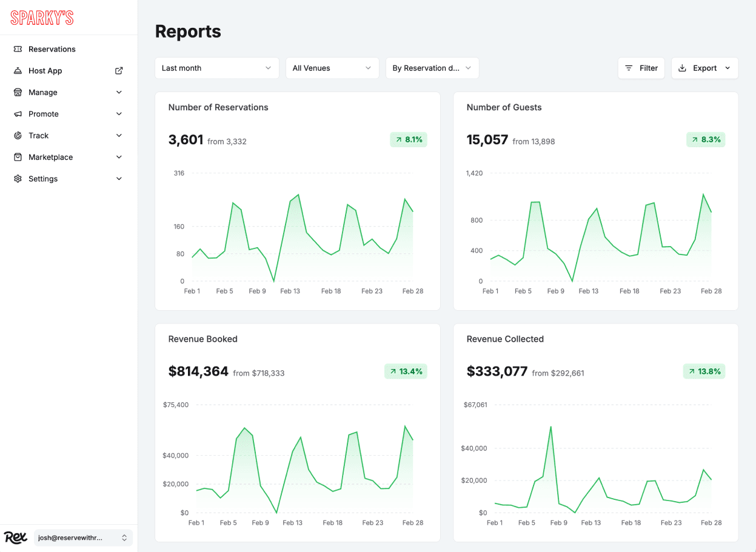This screenshot has width=756, height=552.
Task: Click the Manage sidebar icon
Action: [19, 92]
